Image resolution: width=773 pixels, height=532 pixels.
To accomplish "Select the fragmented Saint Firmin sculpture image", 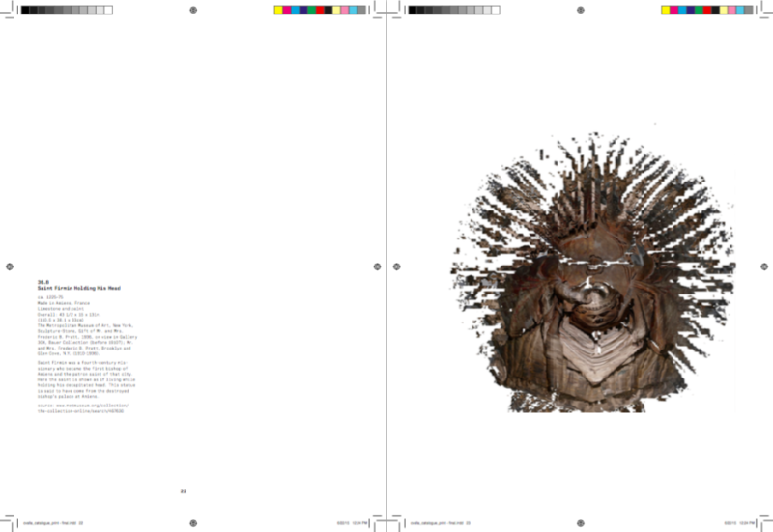I will click(x=593, y=272).
